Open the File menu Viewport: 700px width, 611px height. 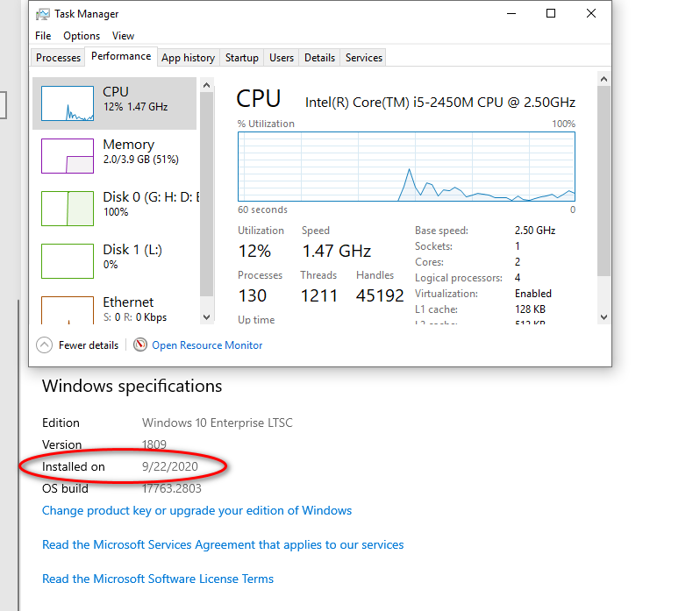(43, 36)
